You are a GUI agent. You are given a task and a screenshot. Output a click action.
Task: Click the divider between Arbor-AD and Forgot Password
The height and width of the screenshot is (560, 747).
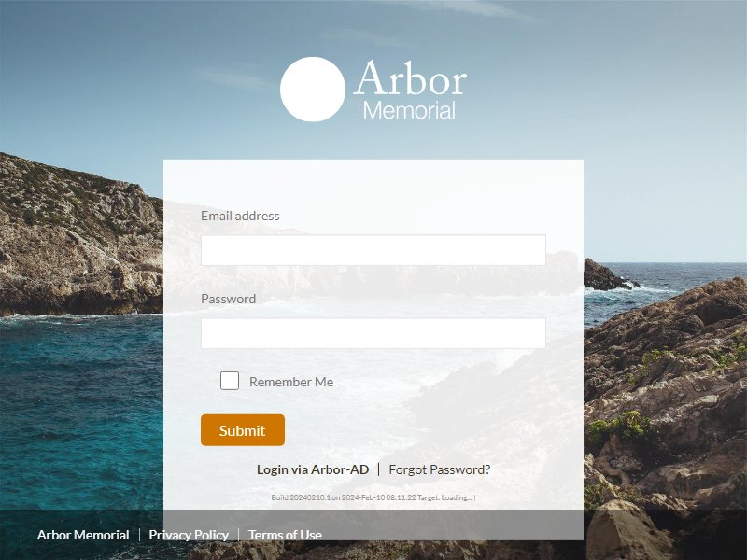(379, 469)
